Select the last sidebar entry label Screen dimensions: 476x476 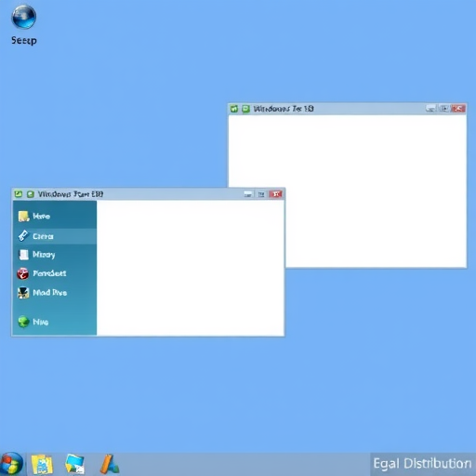coord(41,322)
